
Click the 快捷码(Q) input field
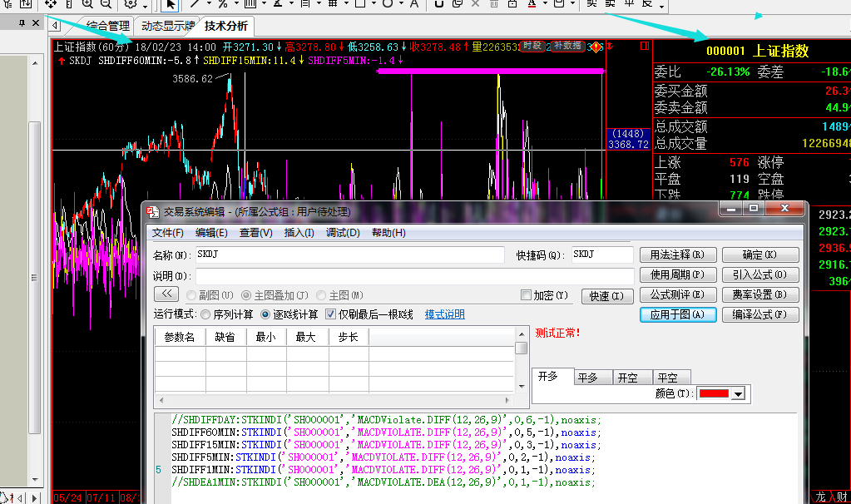(x=602, y=254)
